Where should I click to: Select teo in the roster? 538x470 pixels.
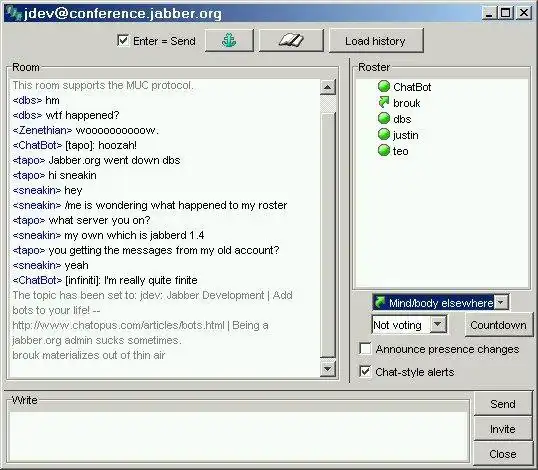coord(400,151)
